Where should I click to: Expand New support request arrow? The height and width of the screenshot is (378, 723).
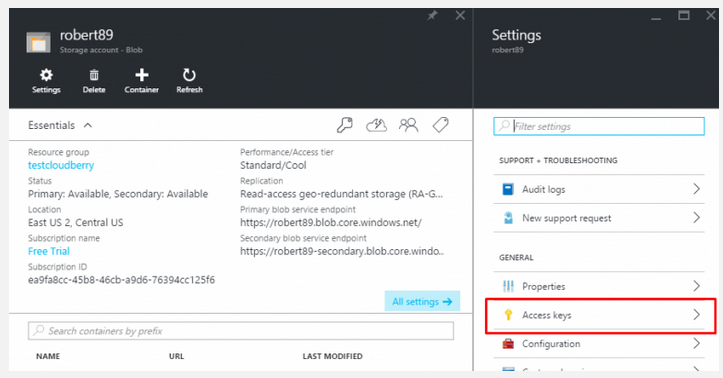point(697,218)
